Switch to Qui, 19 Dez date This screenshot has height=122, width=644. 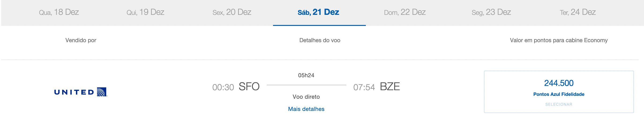(x=145, y=12)
